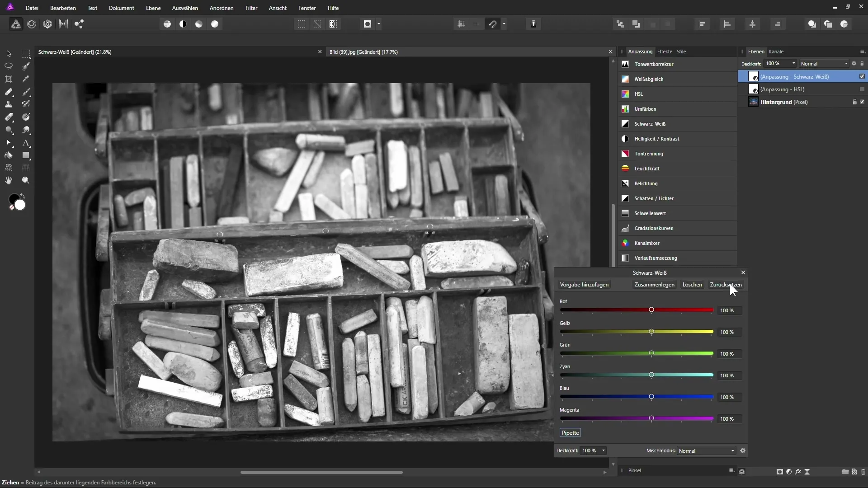Add mask layer icon in layers footer
This screenshot has height=488, width=868.
(x=780, y=472)
